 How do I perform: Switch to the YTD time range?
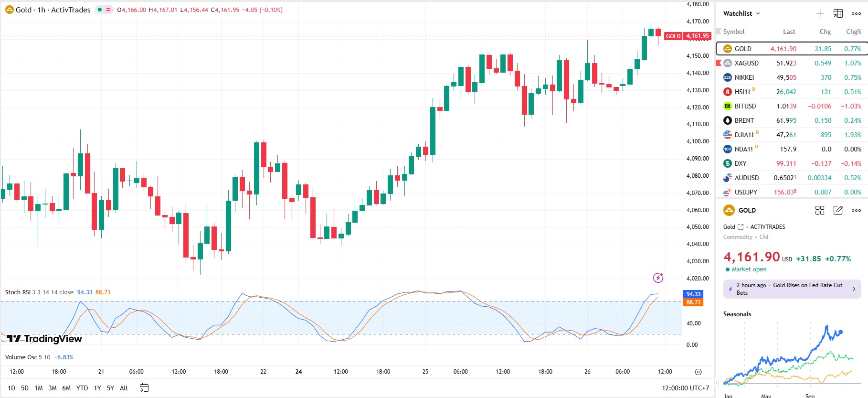point(82,388)
